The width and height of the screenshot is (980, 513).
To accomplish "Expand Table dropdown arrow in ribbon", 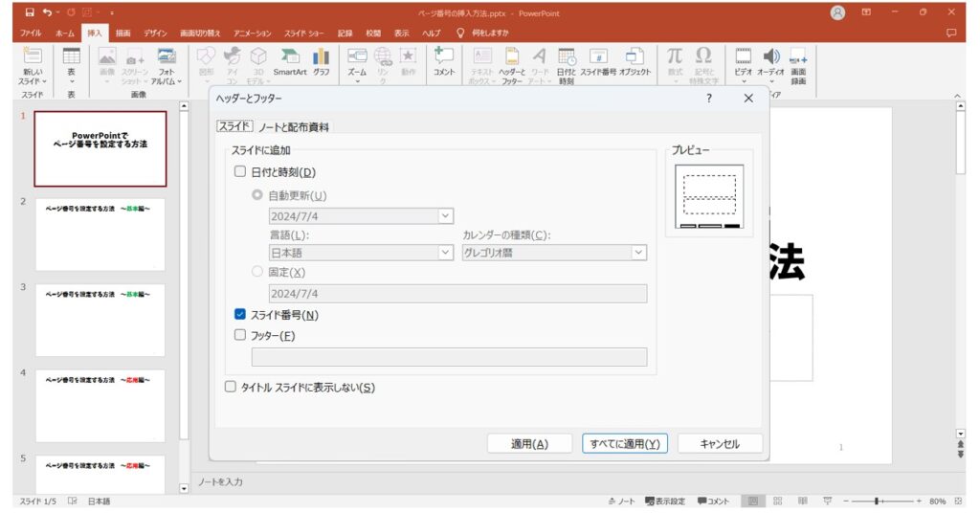I will coord(71,82).
